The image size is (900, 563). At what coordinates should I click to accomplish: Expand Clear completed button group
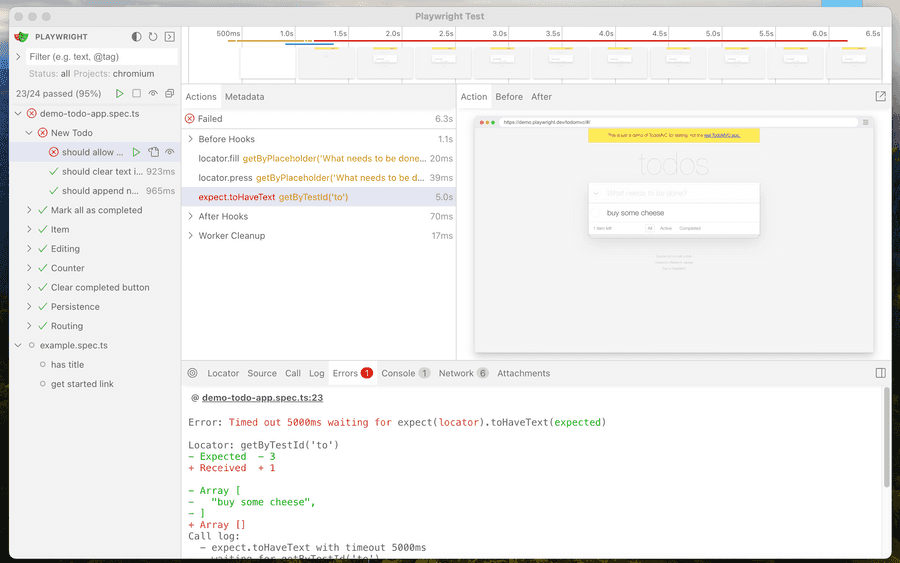point(29,287)
